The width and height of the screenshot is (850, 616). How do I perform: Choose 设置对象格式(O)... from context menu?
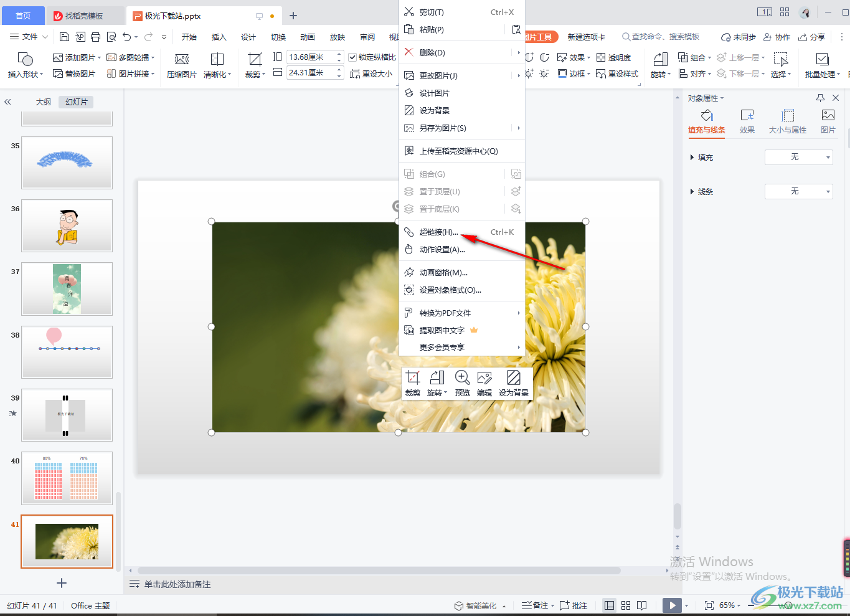click(462, 290)
